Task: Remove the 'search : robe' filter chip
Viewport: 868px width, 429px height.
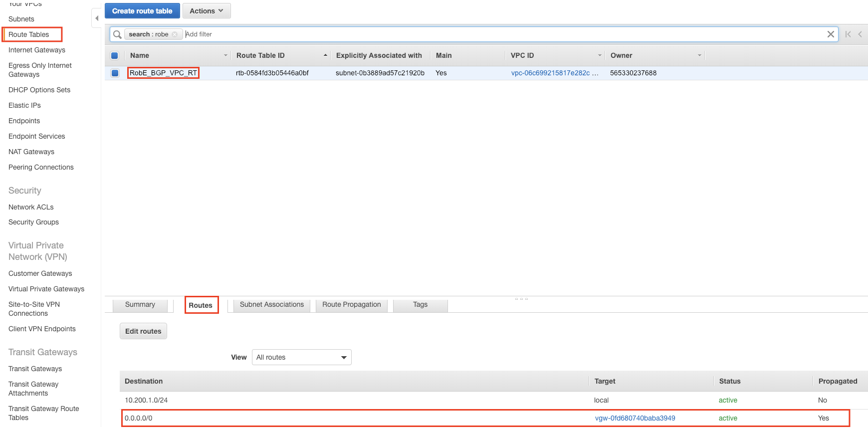Action: click(175, 34)
